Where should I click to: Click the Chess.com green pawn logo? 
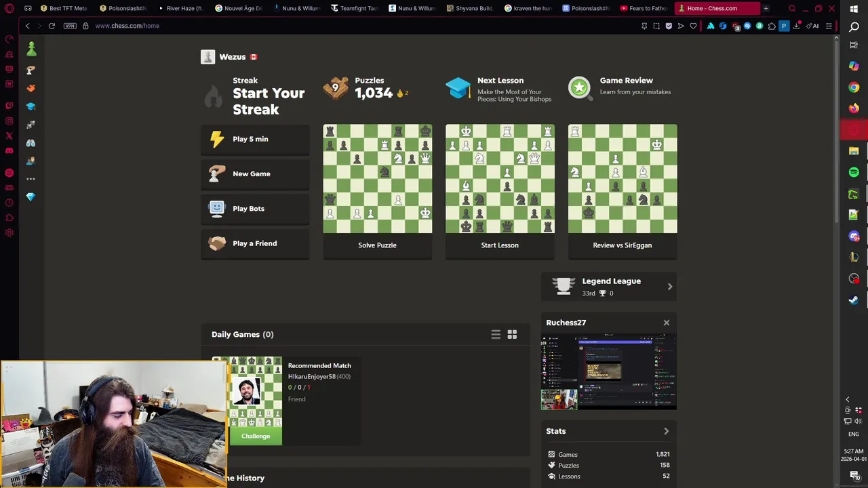pyautogui.click(x=31, y=48)
